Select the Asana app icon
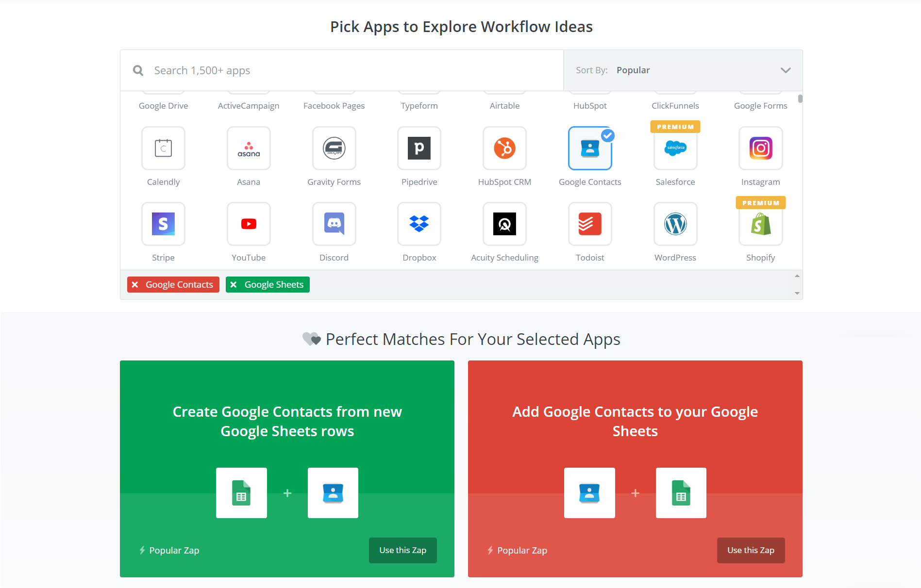Image resolution: width=921 pixels, height=588 pixels. (249, 148)
